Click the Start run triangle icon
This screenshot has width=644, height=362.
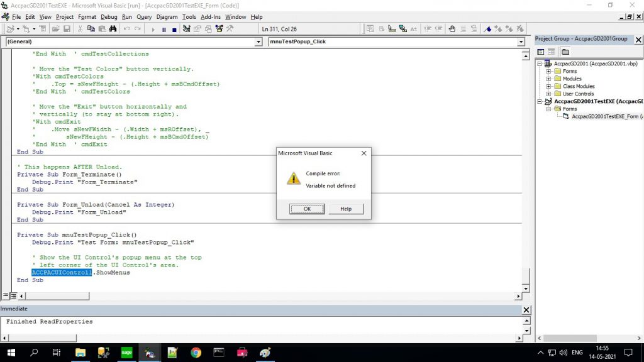click(x=153, y=29)
